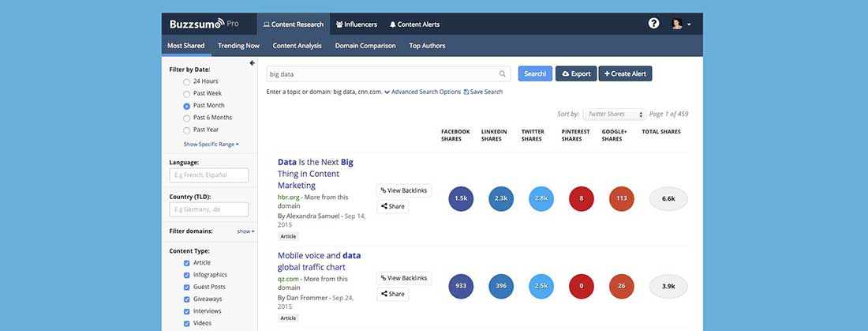Open the user profile avatar menu
The image size is (868, 331).
tap(681, 24)
